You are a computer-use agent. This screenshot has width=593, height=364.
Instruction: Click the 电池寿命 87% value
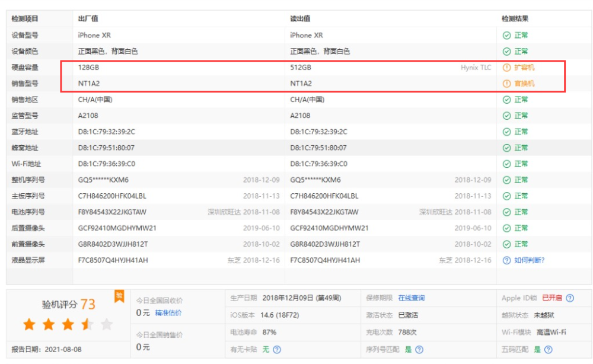pos(269,332)
